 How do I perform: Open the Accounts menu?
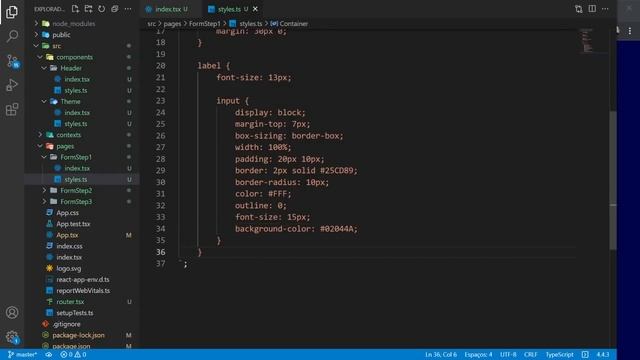pos(12,312)
